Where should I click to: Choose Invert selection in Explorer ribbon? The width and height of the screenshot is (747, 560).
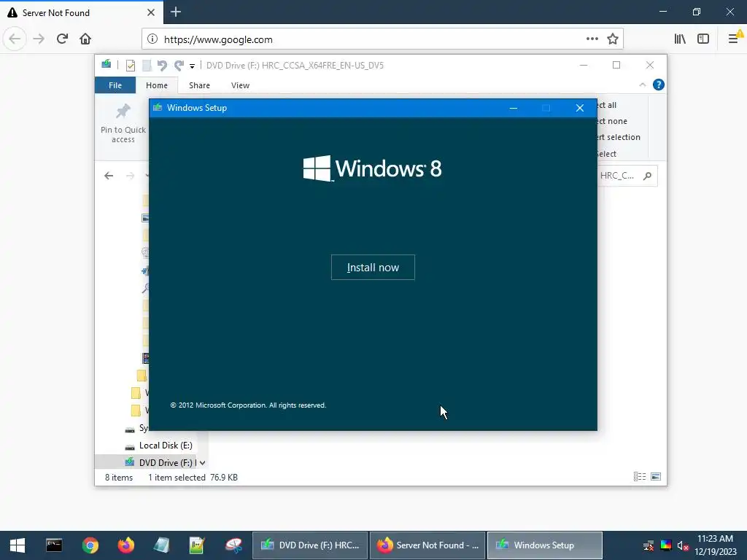[619, 137]
